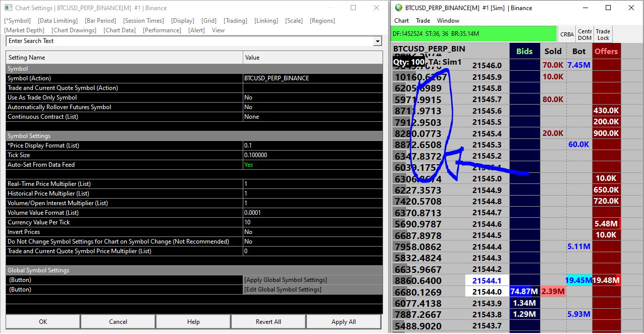644x334 pixels.
Task: Click the Sold column header
Action: [553, 51]
